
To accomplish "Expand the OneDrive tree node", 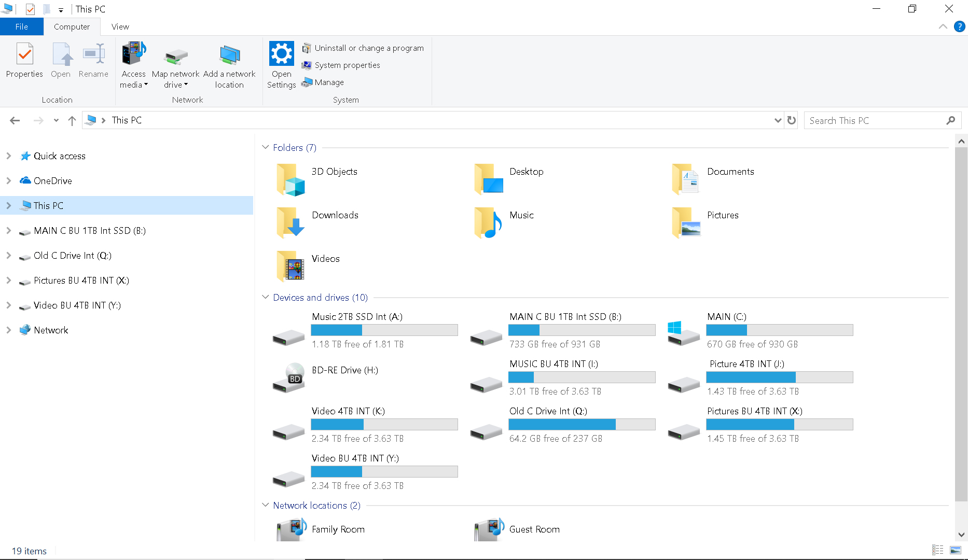I will point(9,180).
